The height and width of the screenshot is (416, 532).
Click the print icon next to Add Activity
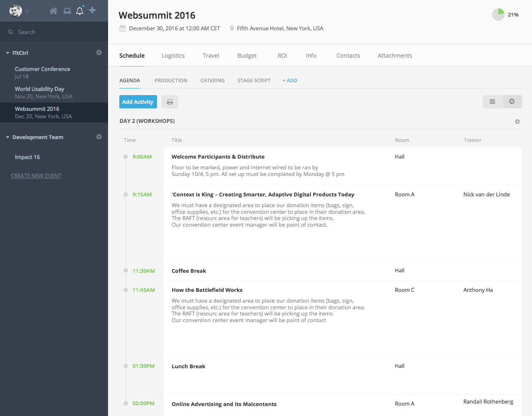[x=170, y=102]
